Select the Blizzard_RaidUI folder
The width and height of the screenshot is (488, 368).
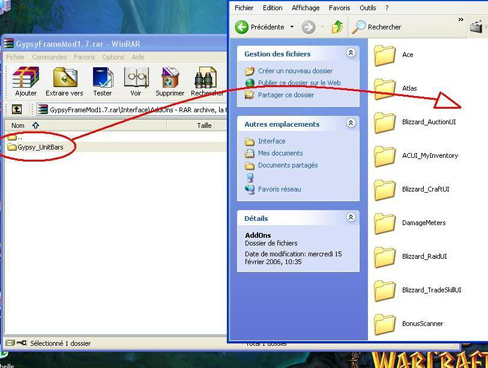(x=410, y=257)
